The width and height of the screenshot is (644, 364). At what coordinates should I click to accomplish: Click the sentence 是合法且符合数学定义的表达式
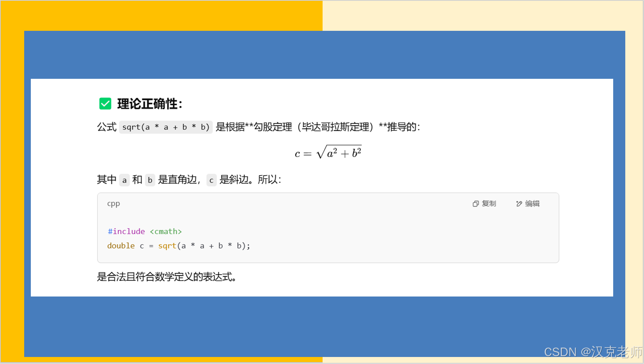tap(167, 277)
